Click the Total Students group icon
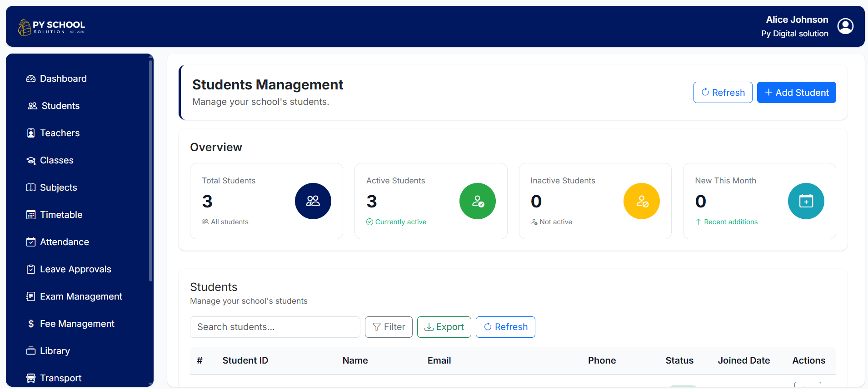Screen dimensions: 868x389 313,201
